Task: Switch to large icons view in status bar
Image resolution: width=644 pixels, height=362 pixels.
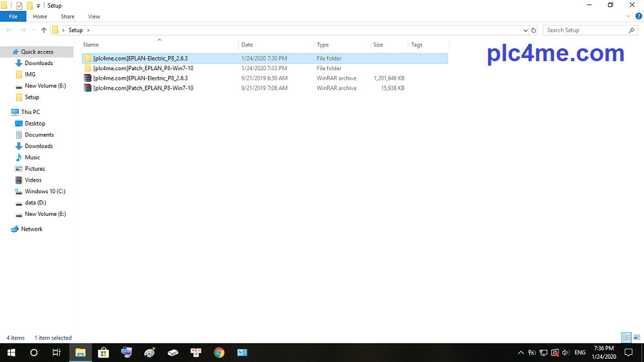Action: pyautogui.click(x=636, y=338)
